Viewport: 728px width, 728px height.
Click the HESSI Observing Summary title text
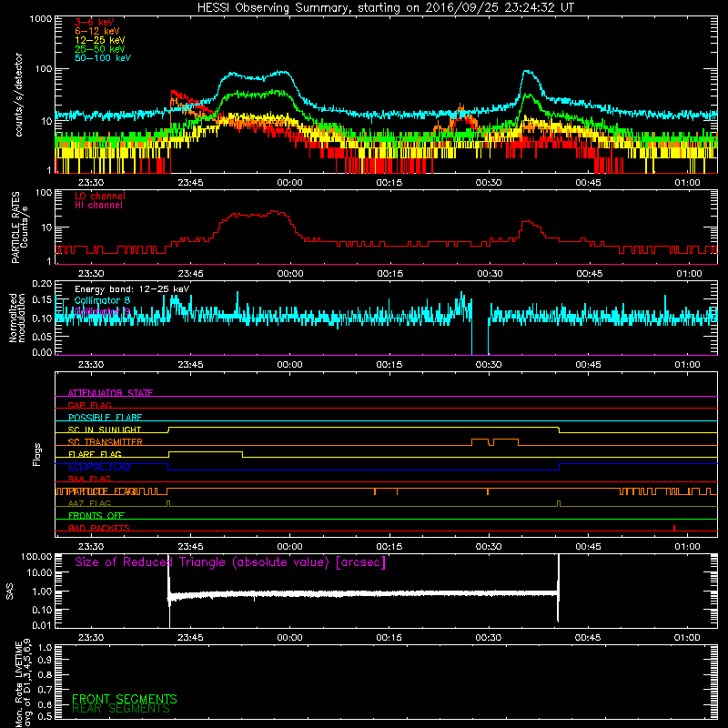point(385,8)
